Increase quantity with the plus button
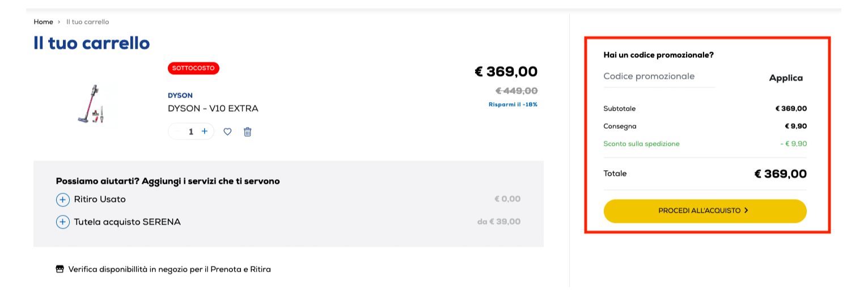This screenshot has width=868, height=296. tap(205, 132)
